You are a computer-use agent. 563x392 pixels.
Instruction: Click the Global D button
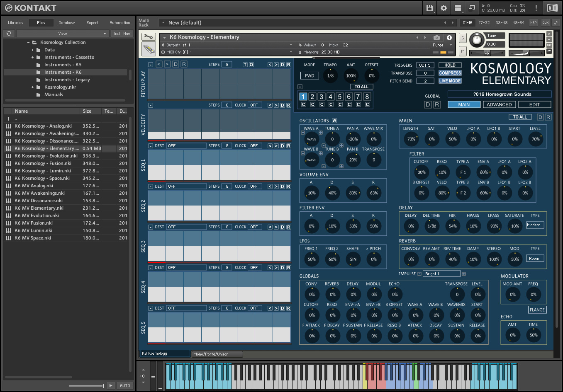[x=428, y=104]
